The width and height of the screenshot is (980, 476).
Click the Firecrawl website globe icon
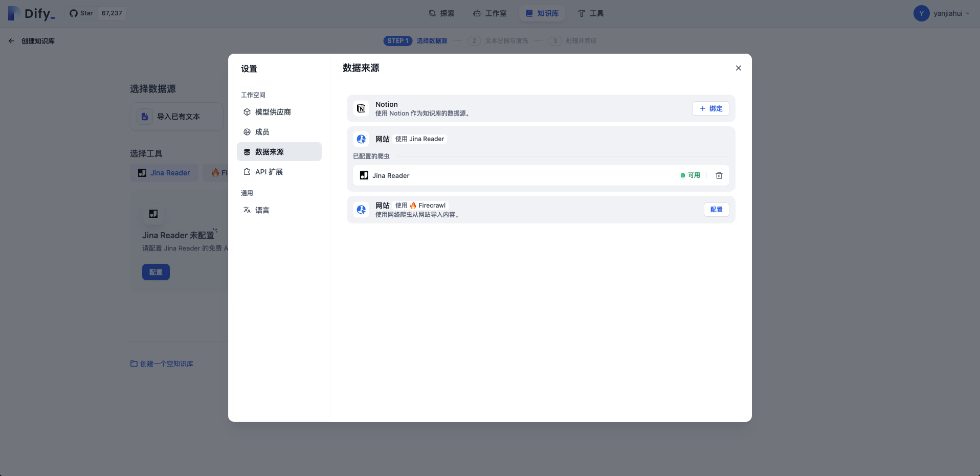(361, 210)
